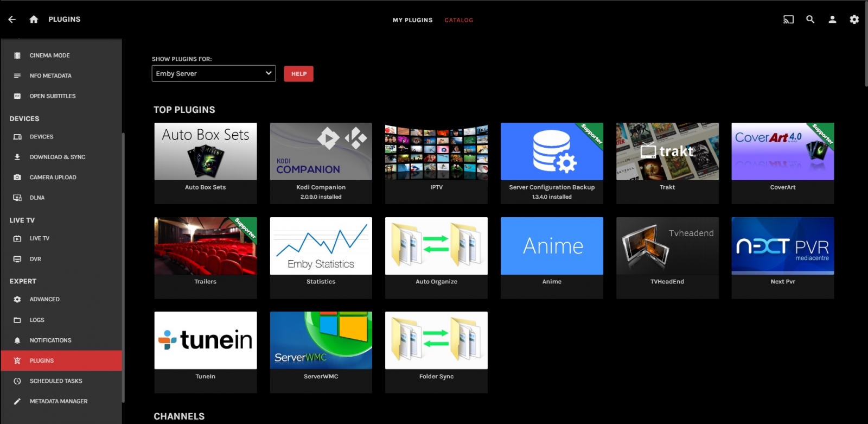Open the Auto Box Sets plugin
Image resolution: width=868 pixels, height=424 pixels.
click(206, 163)
